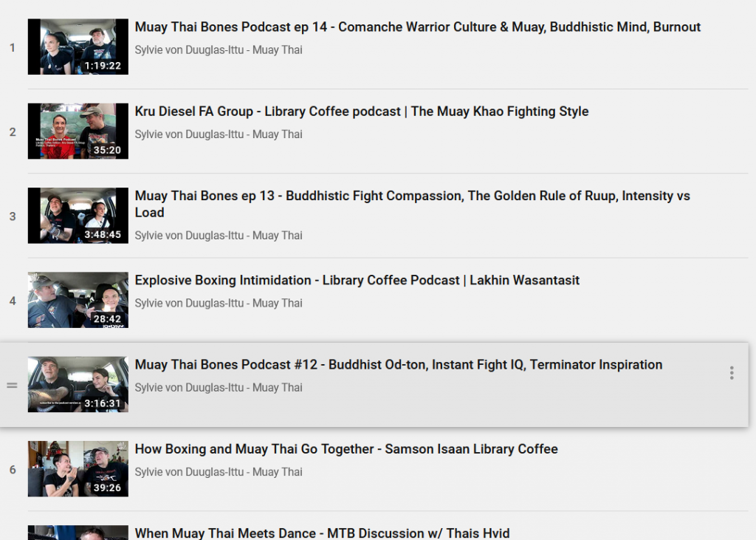
Task: Visit the channel name under Muay Thai Bones ep 13
Action: click(x=219, y=236)
